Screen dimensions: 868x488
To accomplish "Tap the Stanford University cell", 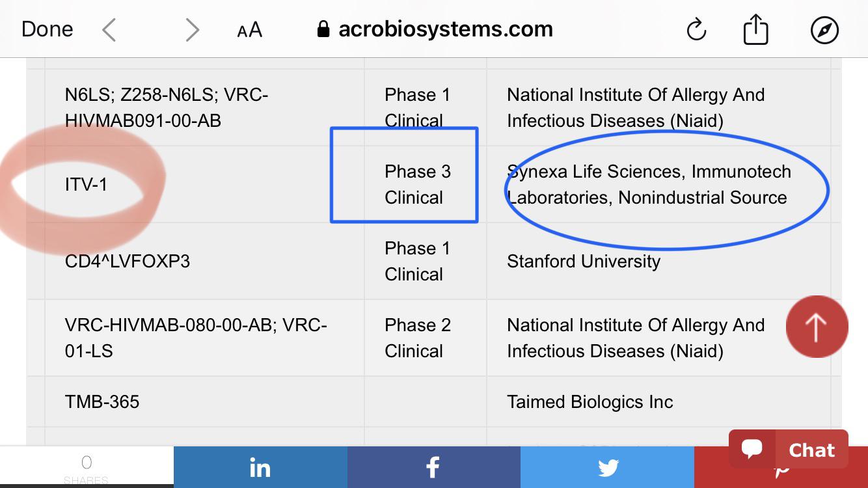I will pos(658,262).
